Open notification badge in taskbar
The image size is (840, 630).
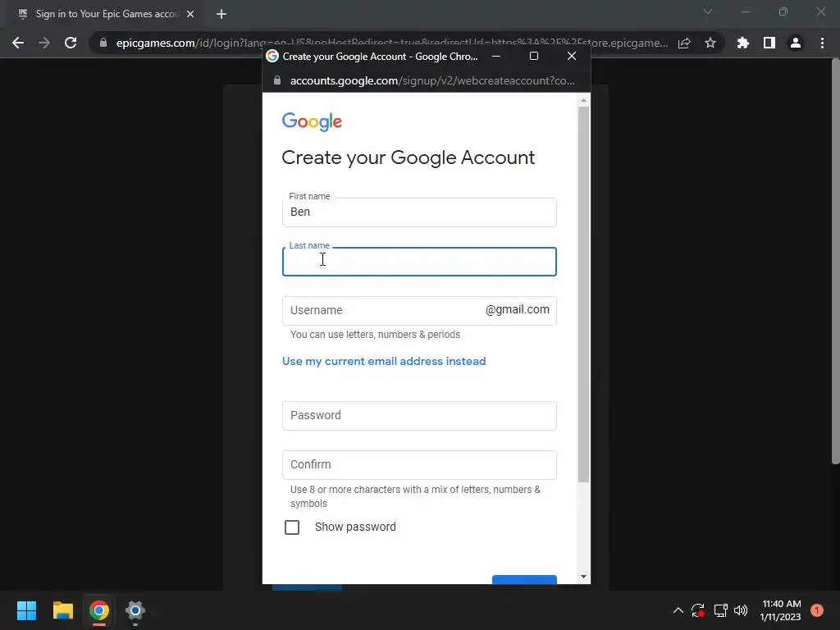pyautogui.click(x=817, y=610)
